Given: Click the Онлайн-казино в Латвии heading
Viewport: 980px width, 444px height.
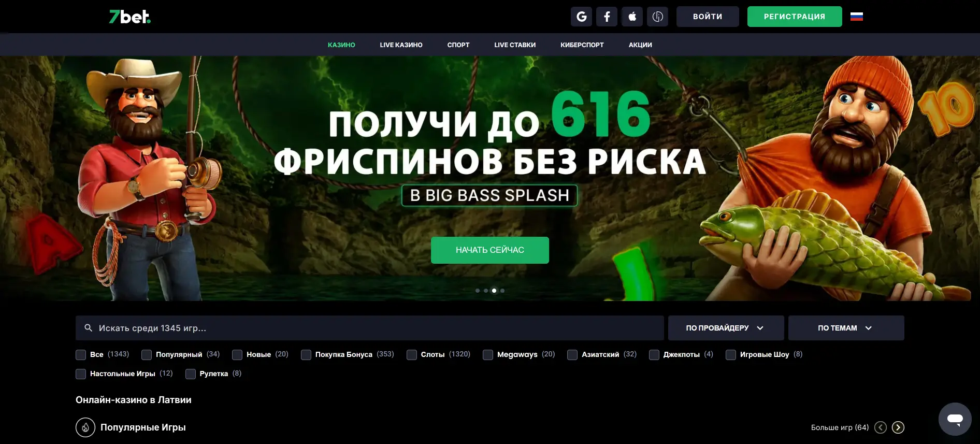Looking at the screenshot, I should tap(134, 400).
